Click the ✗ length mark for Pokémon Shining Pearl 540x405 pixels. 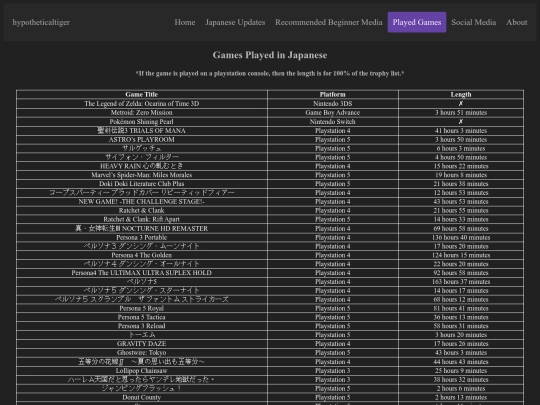[461, 121]
